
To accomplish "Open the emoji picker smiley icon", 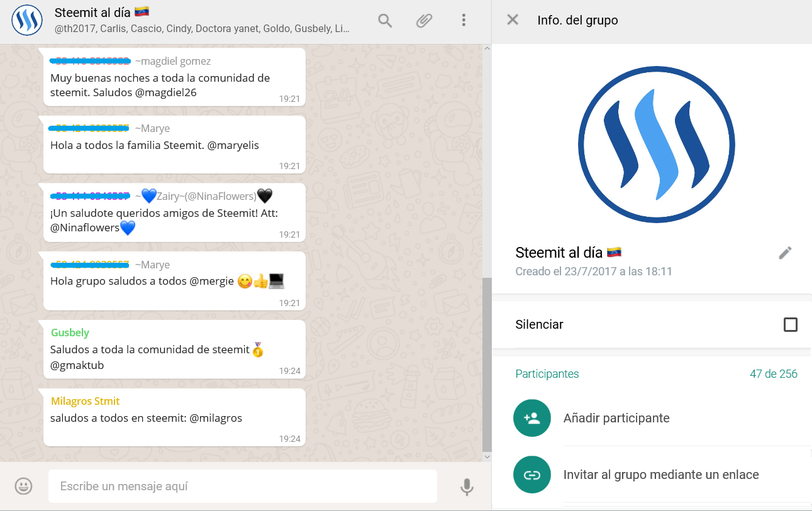I will tap(24, 486).
